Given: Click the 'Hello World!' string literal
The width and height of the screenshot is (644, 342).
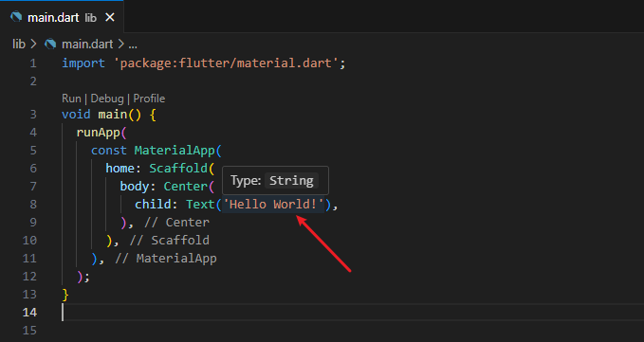Looking at the screenshot, I should (x=273, y=204).
